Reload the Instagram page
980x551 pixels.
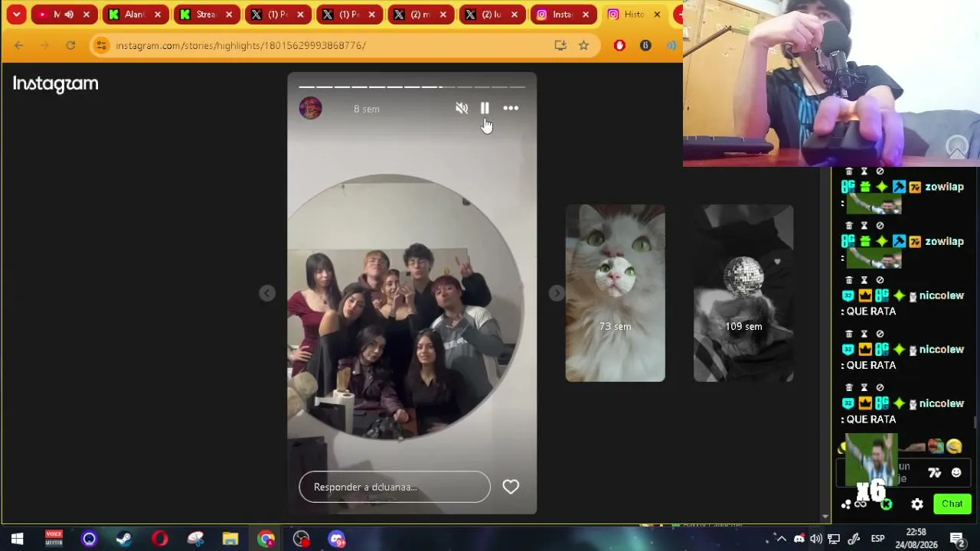[70, 45]
